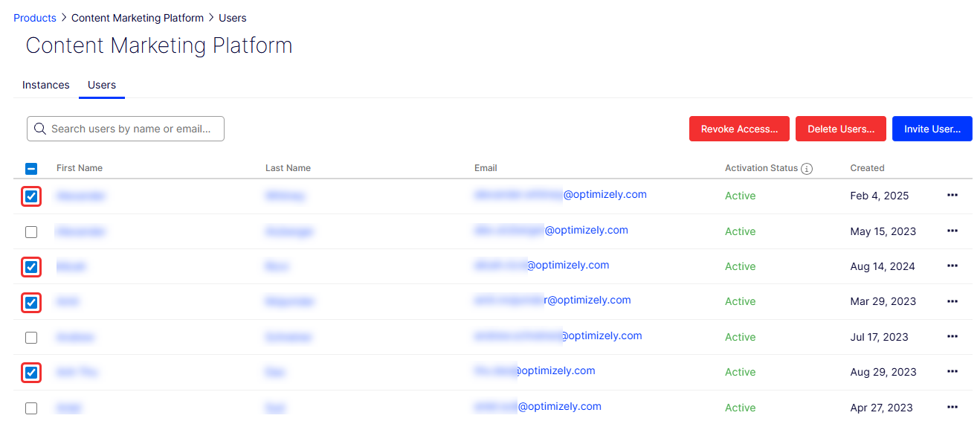This screenshot has width=980, height=424.
Task: Open three-dot menu for Aug 14, 2024 user
Action: click(x=952, y=266)
